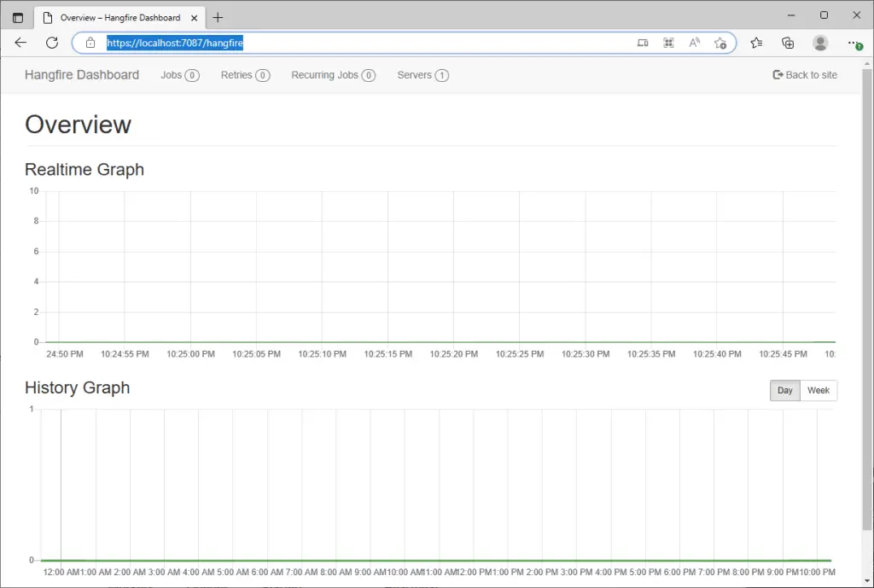
Task: Go to Recurring Jobs page
Action: [x=334, y=75]
